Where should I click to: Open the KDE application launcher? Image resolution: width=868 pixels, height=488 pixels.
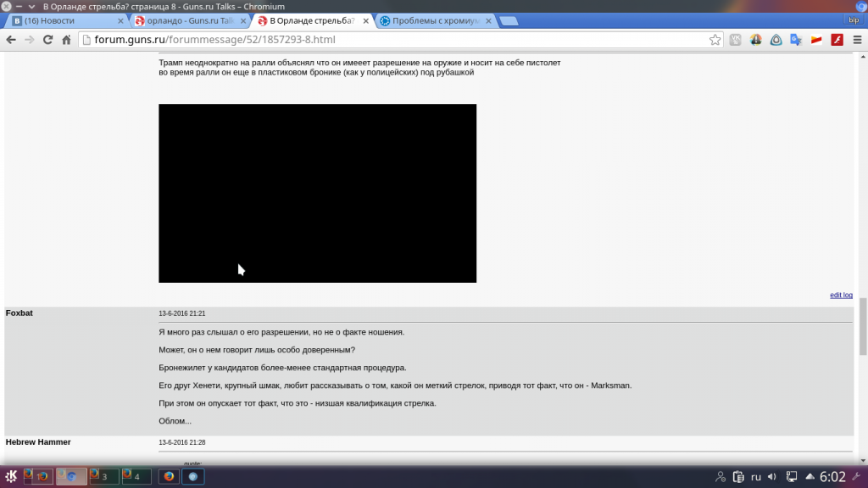[x=10, y=476]
